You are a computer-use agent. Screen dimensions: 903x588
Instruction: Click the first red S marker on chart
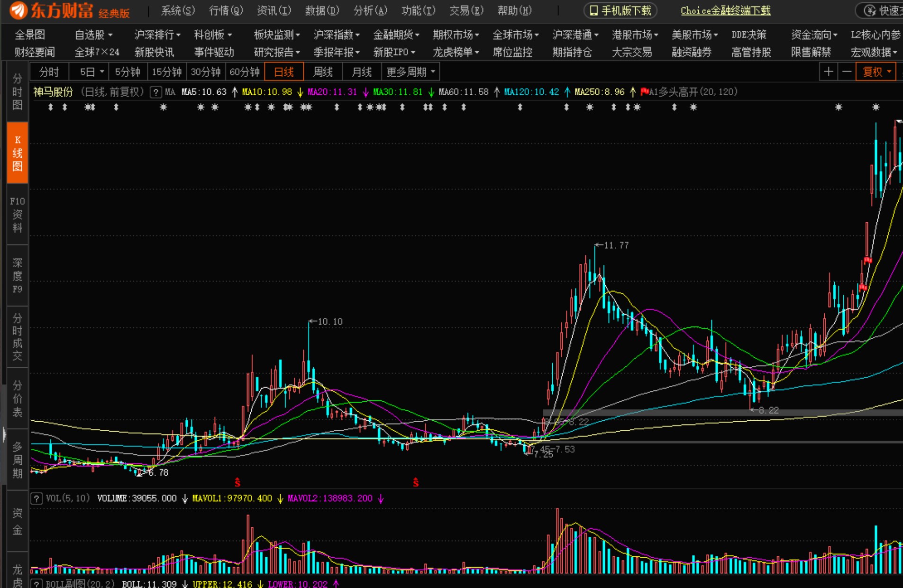(237, 482)
